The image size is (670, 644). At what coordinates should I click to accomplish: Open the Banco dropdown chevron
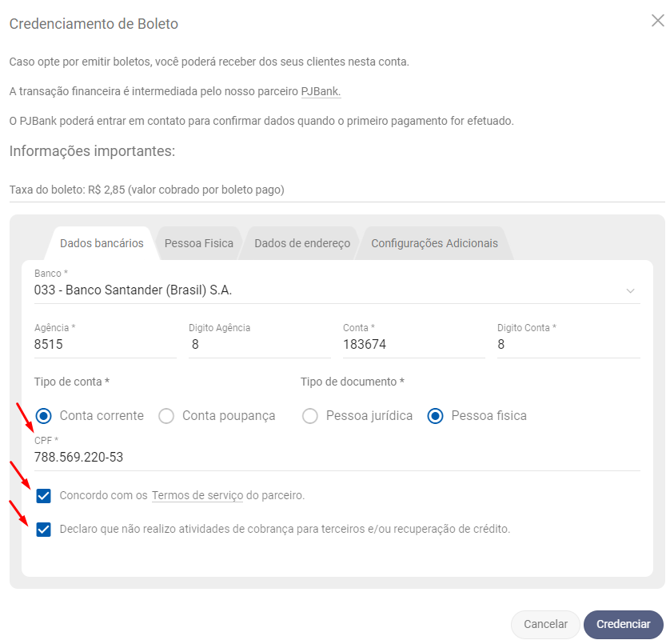(630, 290)
